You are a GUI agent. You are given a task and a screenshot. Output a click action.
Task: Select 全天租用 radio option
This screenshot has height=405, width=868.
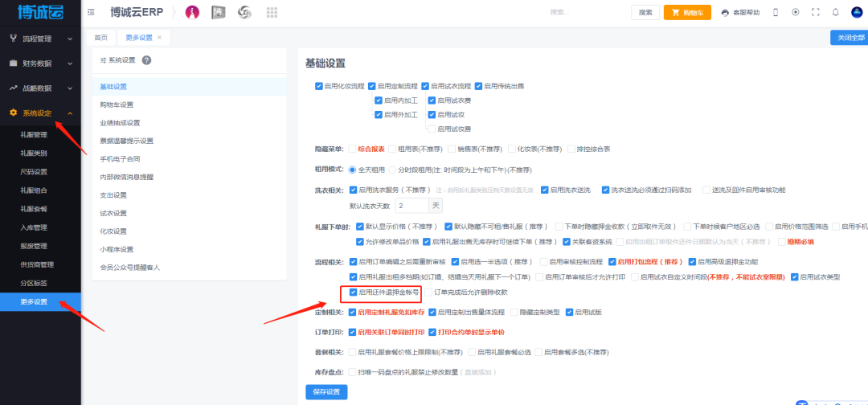[352, 170]
